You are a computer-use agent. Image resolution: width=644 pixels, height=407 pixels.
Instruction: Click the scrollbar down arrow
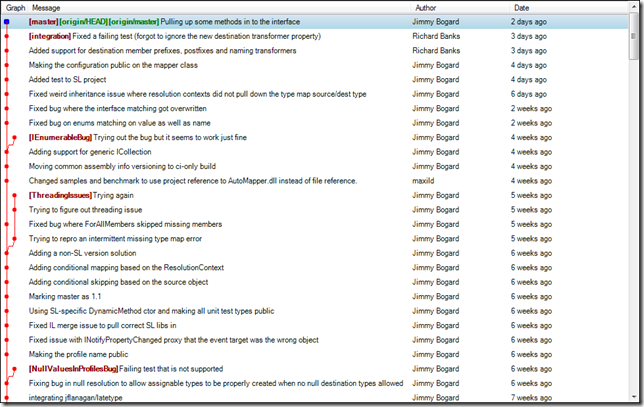click(634, 397)
